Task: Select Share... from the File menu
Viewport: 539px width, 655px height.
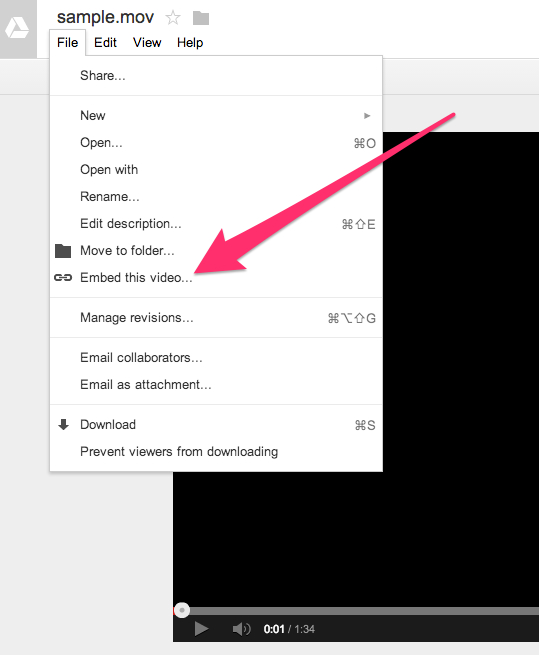Action: [216, 76]
